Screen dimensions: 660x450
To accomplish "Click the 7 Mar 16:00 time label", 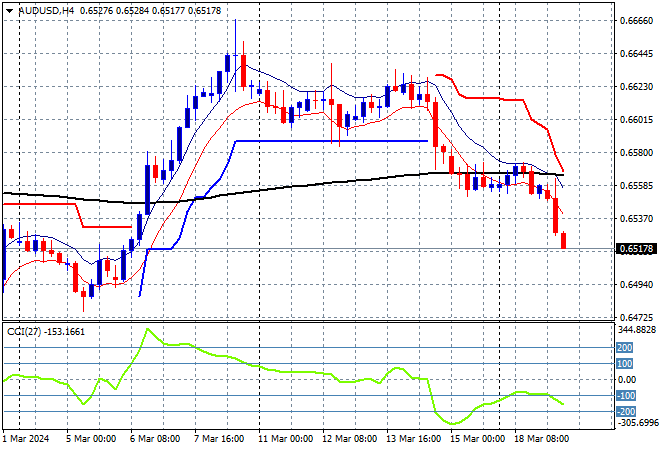I will (x=220, y=439).
